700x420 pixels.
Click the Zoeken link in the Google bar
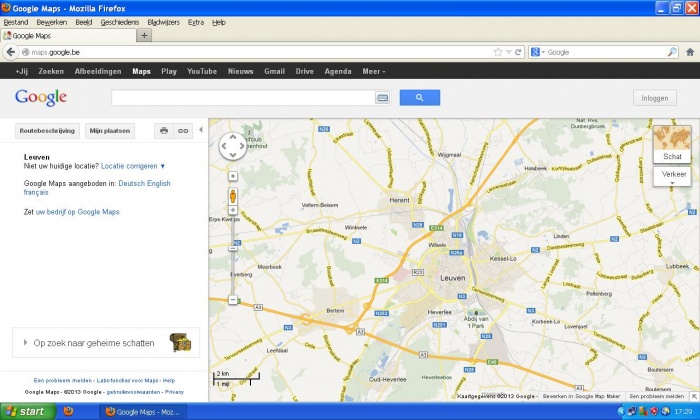tap(51, 71)
